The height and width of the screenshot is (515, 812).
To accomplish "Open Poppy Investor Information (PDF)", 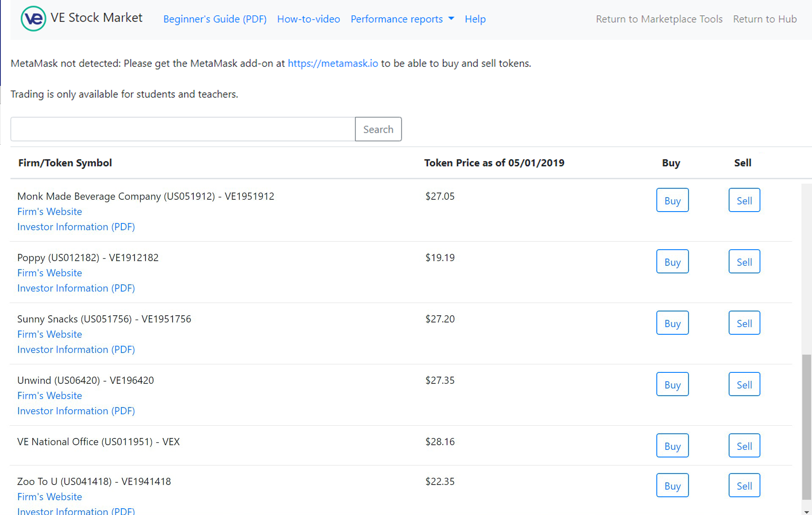I will [x=76, y=288].
